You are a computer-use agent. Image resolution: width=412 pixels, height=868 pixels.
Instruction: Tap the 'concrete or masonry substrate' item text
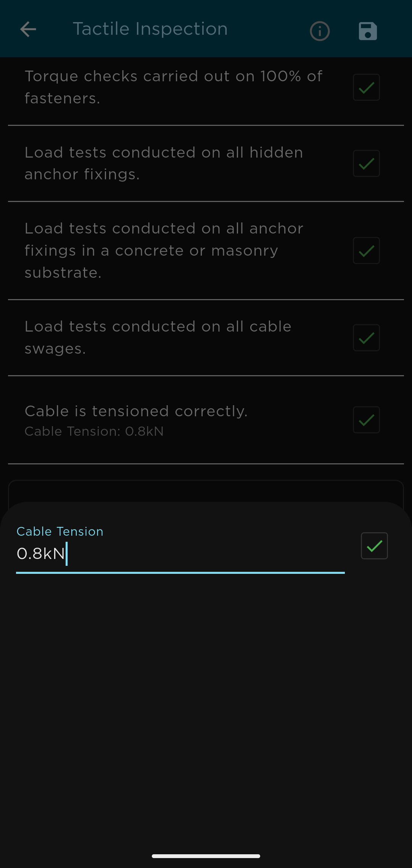164,251
